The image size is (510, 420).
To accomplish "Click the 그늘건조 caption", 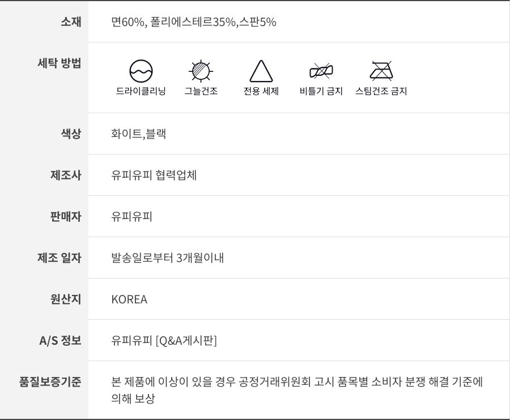I will 201,91.
